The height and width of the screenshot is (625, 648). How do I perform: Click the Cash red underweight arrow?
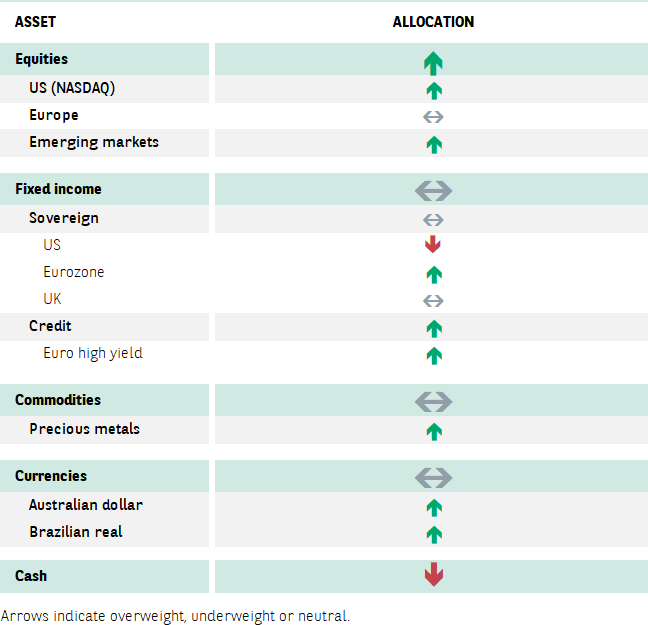click(434, 574)
